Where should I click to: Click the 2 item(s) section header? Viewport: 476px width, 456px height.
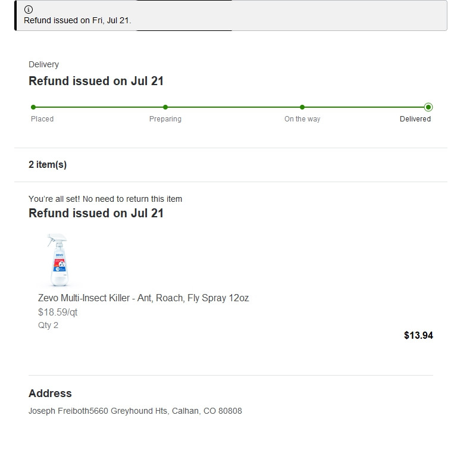coord(48,165)
